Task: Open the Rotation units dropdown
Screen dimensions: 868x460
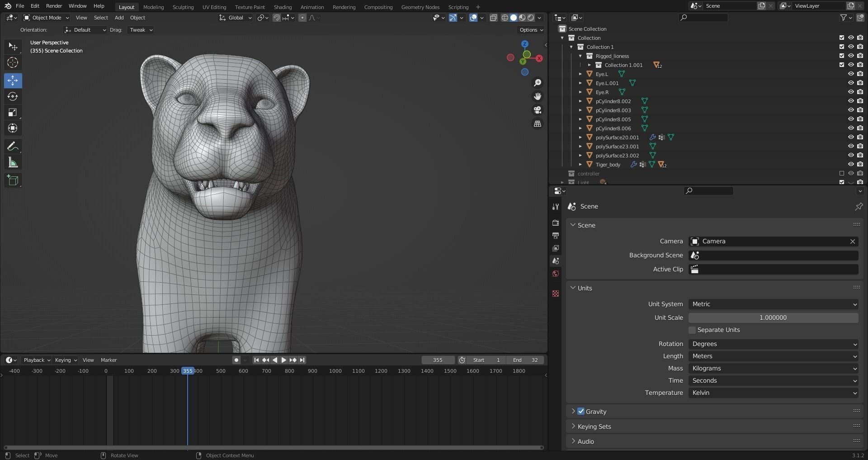Action: (773, 344)
